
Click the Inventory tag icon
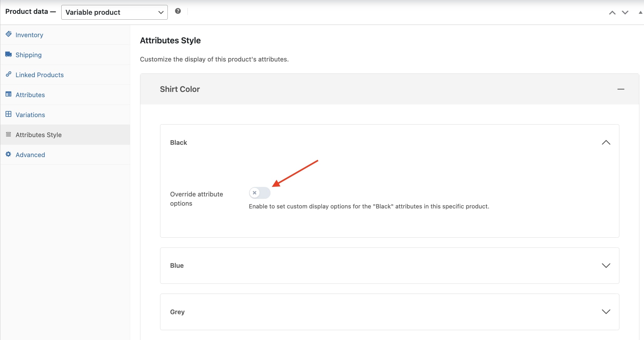coord(9,34)
